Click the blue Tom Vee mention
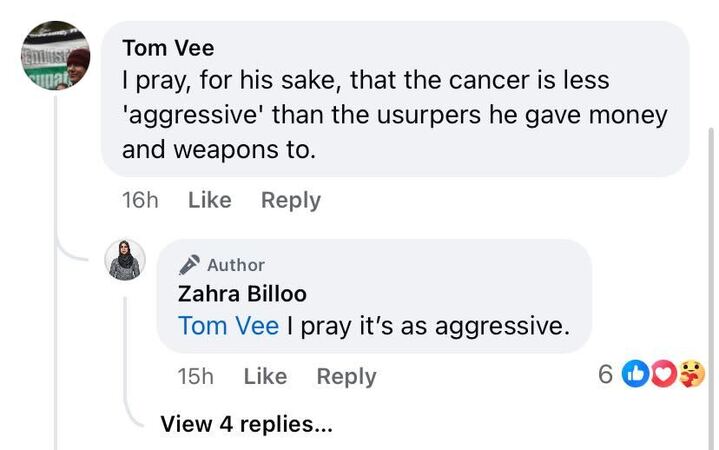719x450 pixels. [228, 325]
